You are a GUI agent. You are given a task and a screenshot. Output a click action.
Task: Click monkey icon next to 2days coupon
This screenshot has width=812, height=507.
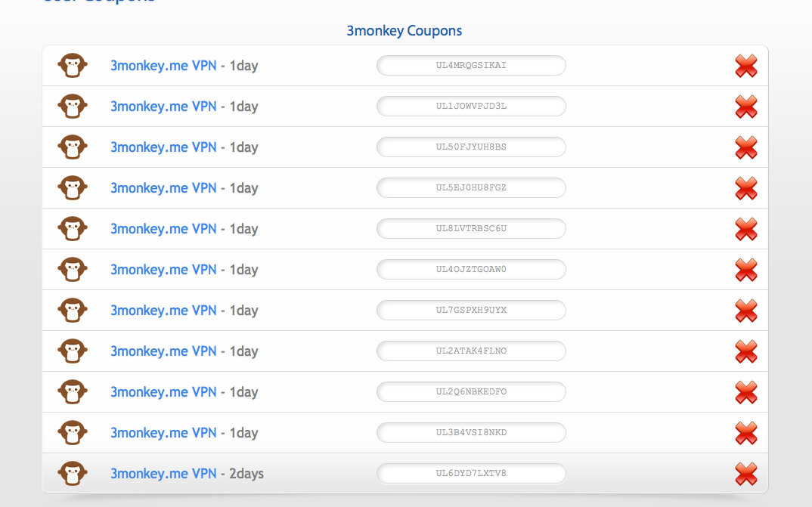73,474
